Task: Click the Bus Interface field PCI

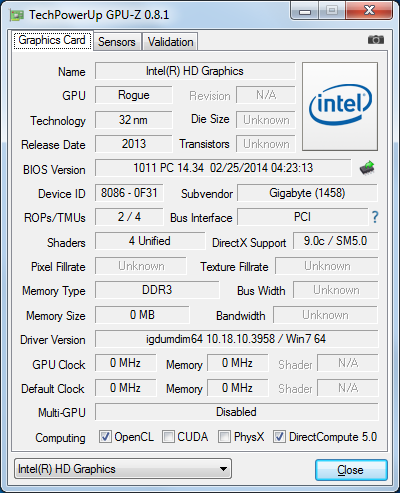Action: [x=303, y=217]
